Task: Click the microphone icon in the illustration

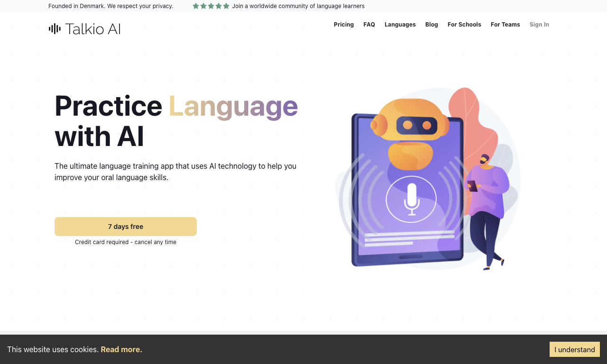Action: (411, 199)
